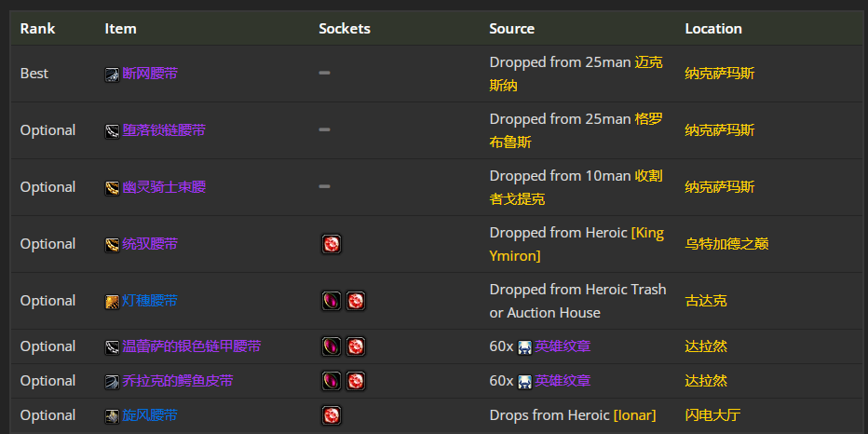
Task: Click the 幽灵骑士束腰 item icon
Action: [x=113, y=188]
